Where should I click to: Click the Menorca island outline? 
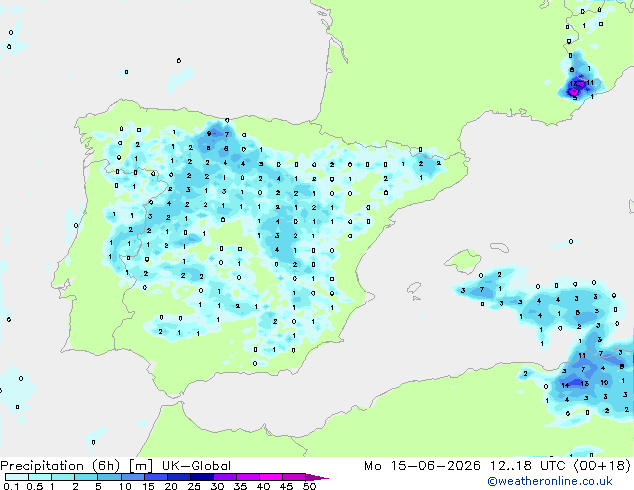click(500, 247)
